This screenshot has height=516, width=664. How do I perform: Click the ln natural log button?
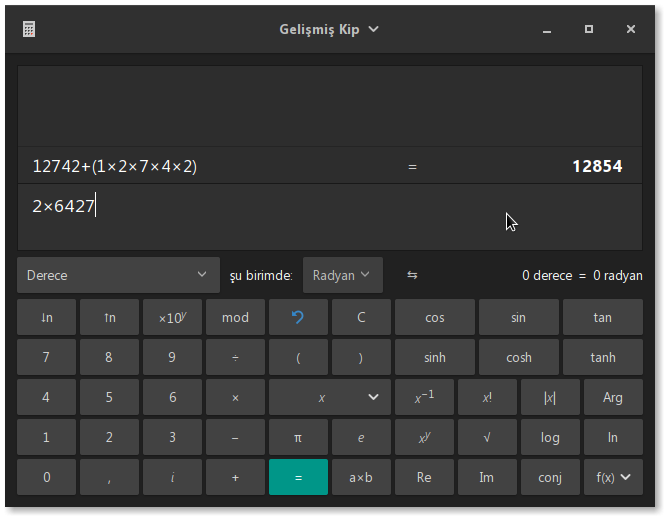613,437
